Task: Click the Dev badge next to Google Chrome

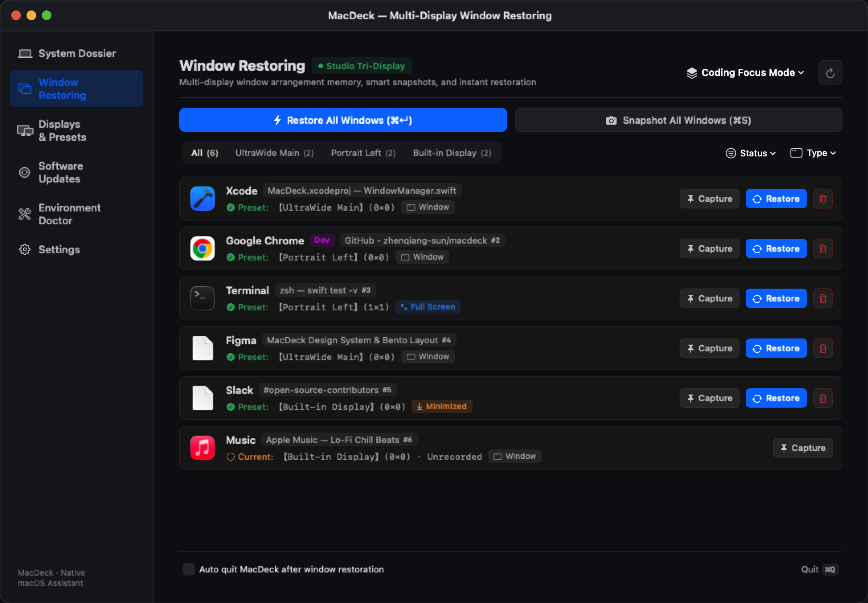Action: click(x=321, y=240)
